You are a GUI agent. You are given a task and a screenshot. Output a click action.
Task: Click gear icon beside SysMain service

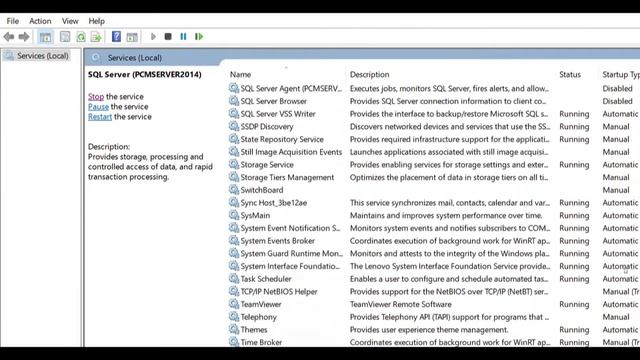234,215
